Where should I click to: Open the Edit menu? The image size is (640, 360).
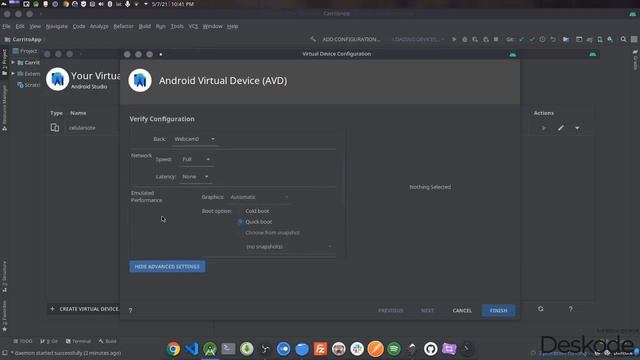(20, 26)
